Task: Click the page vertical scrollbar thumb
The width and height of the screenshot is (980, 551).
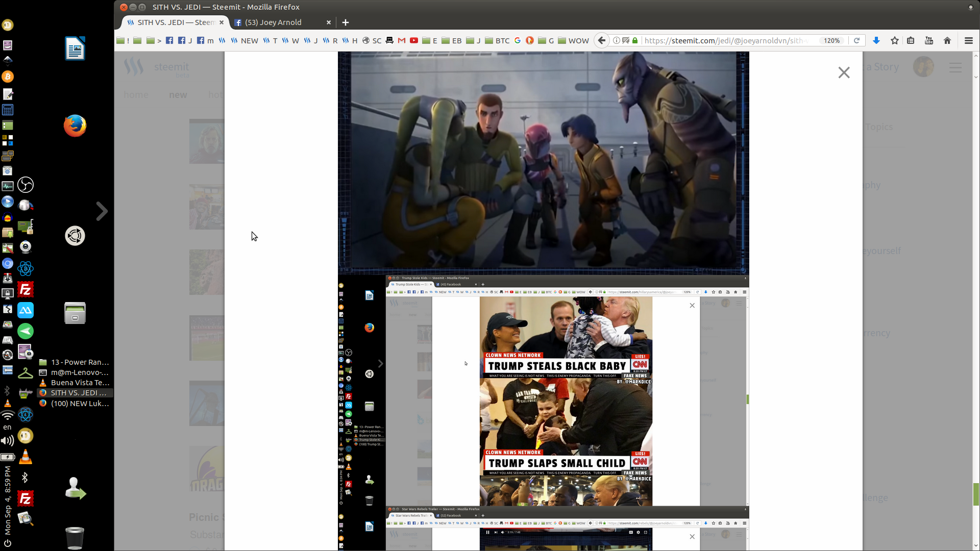Action: pos(976,494)
